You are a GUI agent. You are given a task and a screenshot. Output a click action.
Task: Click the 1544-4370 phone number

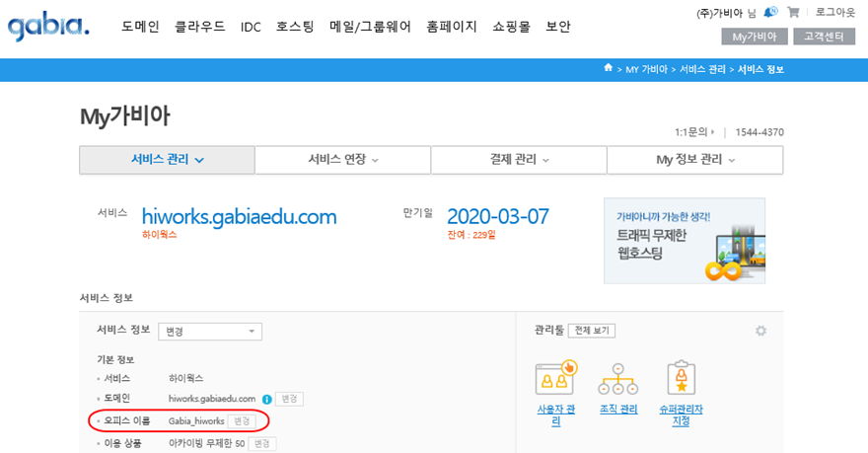coord(759,132)
